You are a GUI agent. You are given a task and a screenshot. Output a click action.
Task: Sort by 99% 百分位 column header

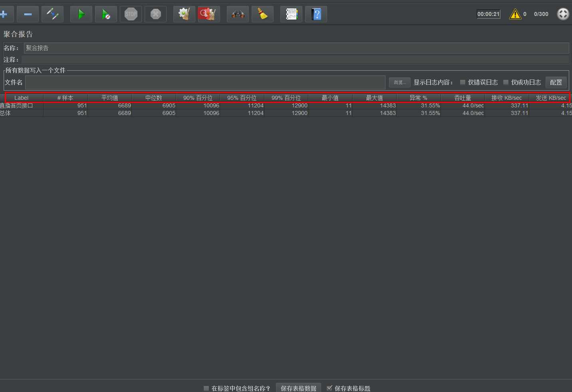(286, 98)
